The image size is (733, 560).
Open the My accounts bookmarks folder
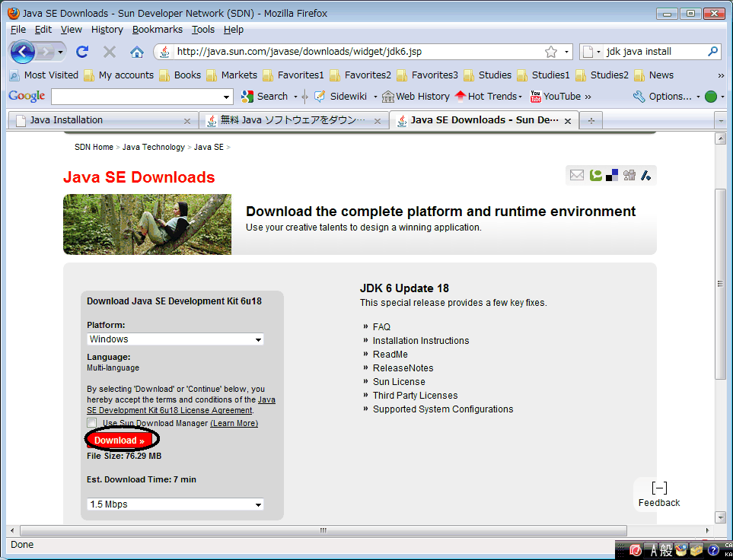[x=118, y=75]
